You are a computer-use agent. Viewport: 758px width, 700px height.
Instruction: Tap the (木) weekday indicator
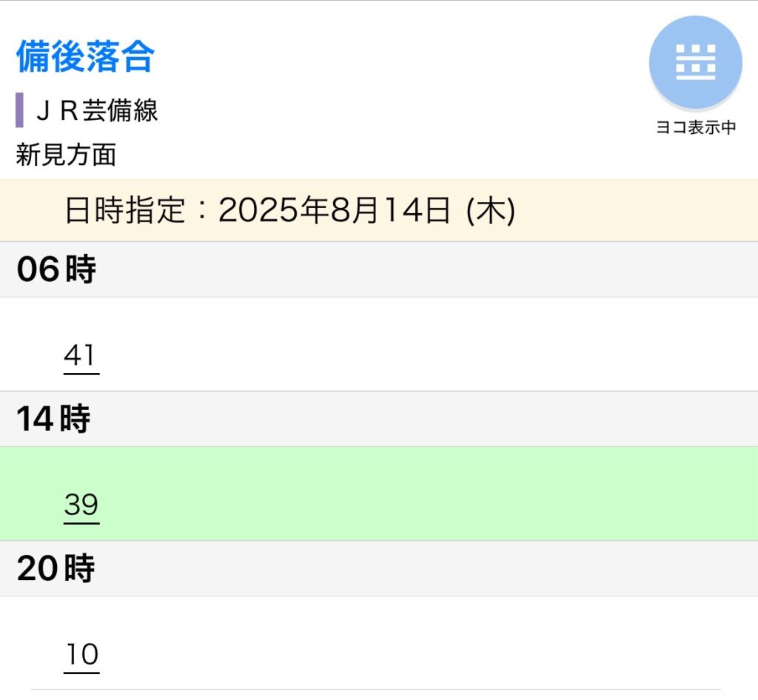coord(490,212)
